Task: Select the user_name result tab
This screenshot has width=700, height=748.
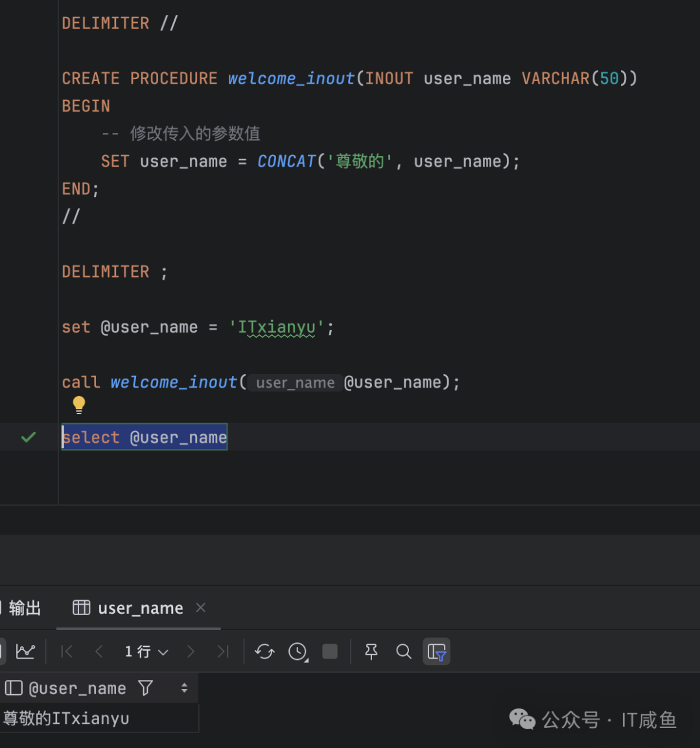Action: click(x=140, y=608)
